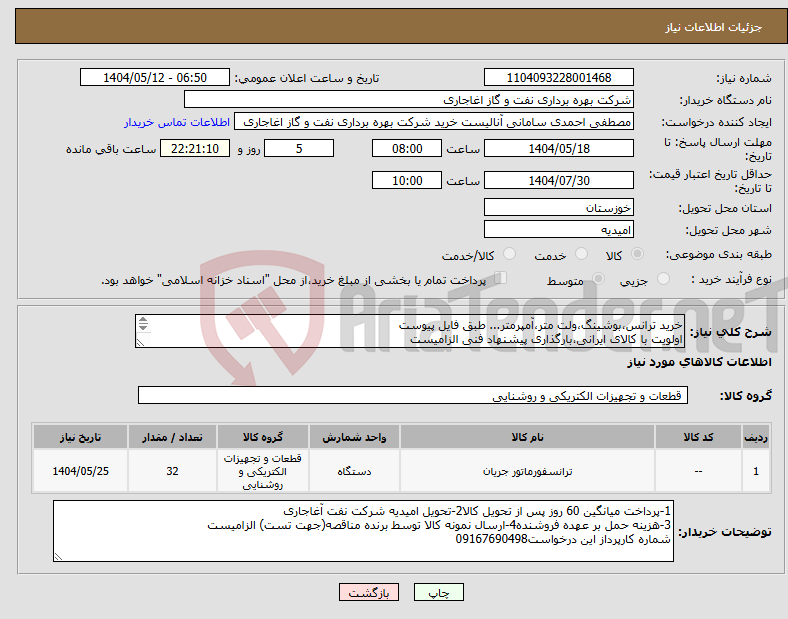Screen dimensions: 788x619
Task: Click the ردیف column header
Action: [x=756, y=437]
